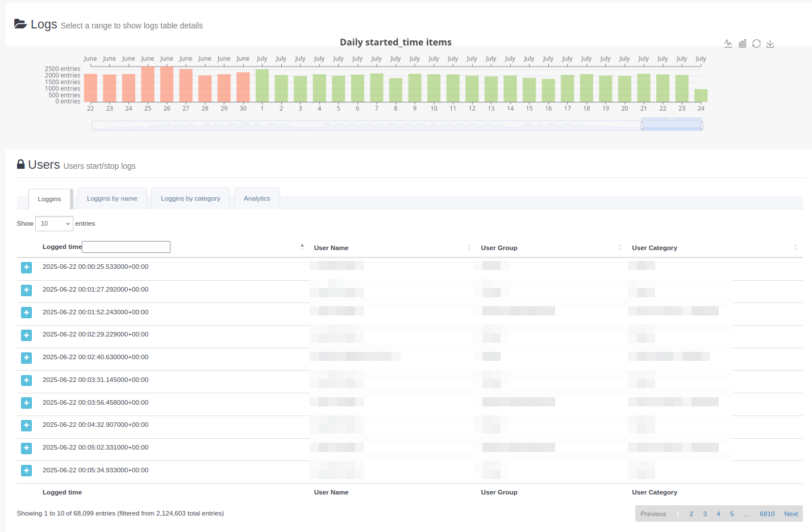Open the Show entries count dropdown
This screenshot has width=812, height=532.
coord(54,223)
